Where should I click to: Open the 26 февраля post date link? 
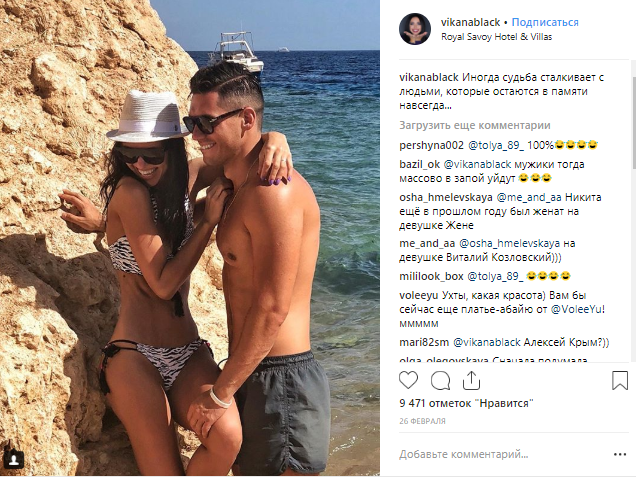[x=422, y=421]
